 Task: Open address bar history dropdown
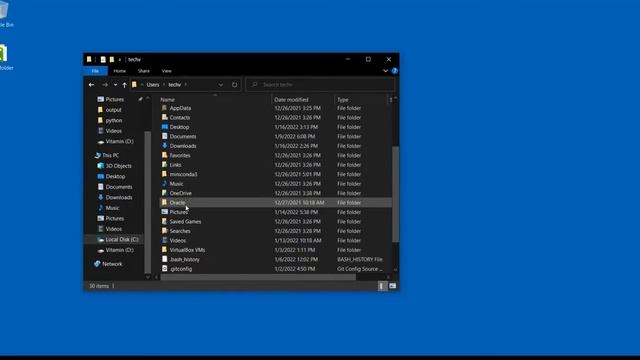tap(221, 84)
